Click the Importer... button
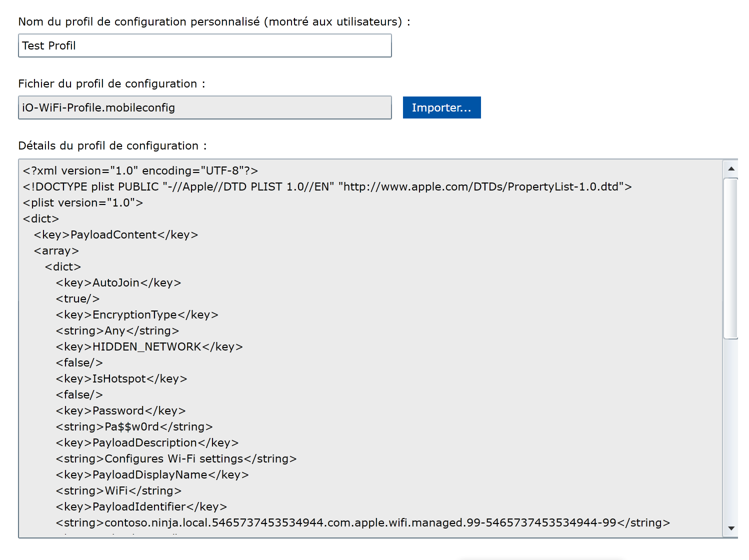Viewport: 749px width, 560px height. pos(441,107)
